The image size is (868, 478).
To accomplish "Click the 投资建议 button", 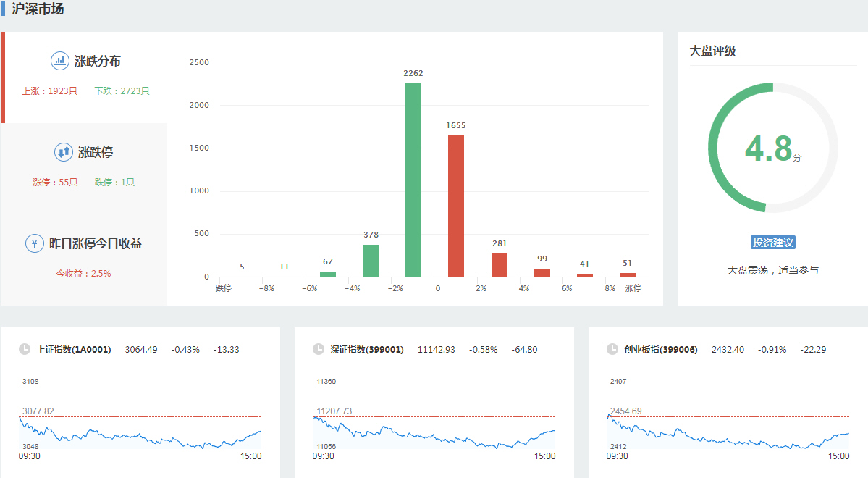I will pos(773,243).
